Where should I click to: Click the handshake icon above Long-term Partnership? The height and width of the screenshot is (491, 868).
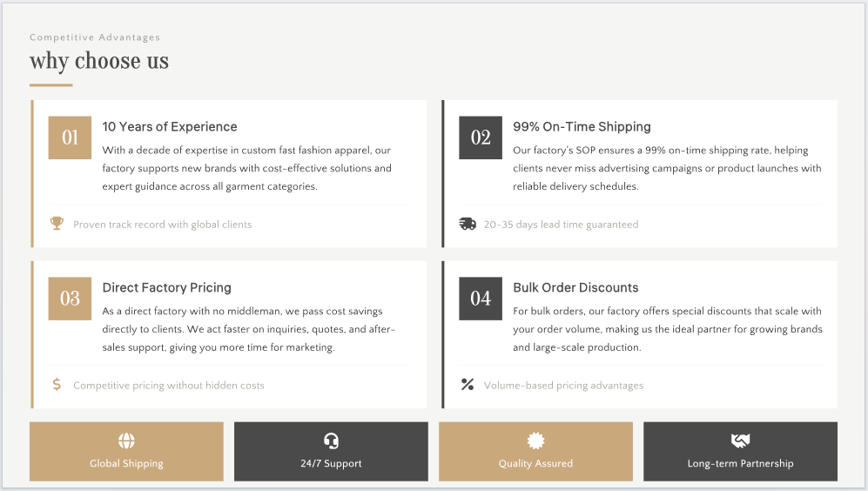[x=740, y=441]
